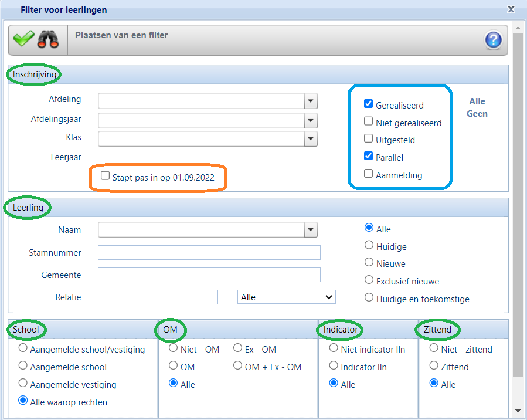Select the Aangemelde school option
Screen dimensions: 527x420
[23, 365]
